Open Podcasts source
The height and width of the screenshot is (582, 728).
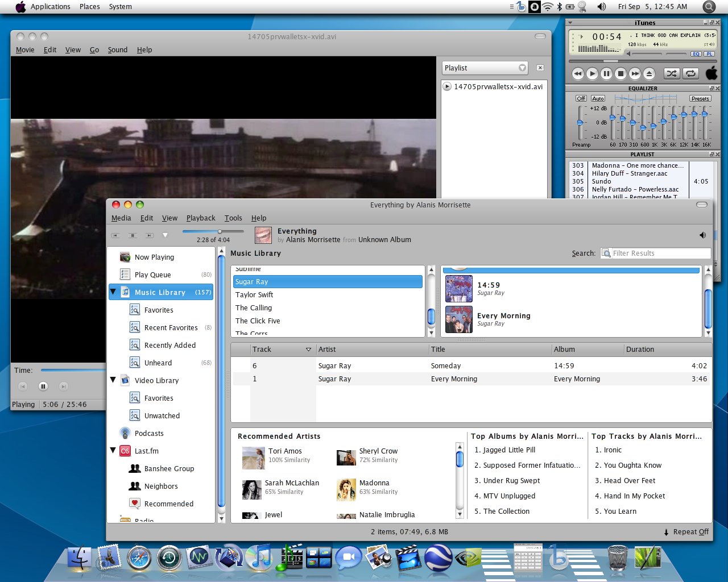click(x=149, y=433)
